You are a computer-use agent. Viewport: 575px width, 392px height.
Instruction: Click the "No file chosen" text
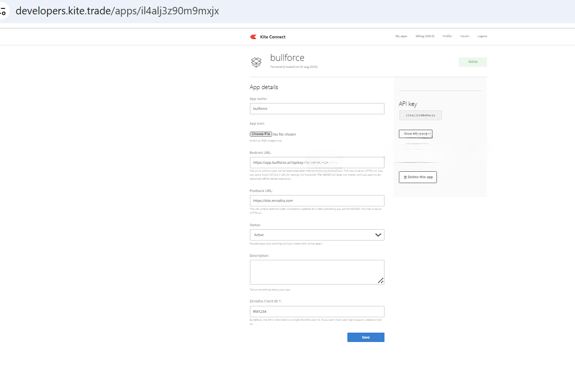[284, 135]
